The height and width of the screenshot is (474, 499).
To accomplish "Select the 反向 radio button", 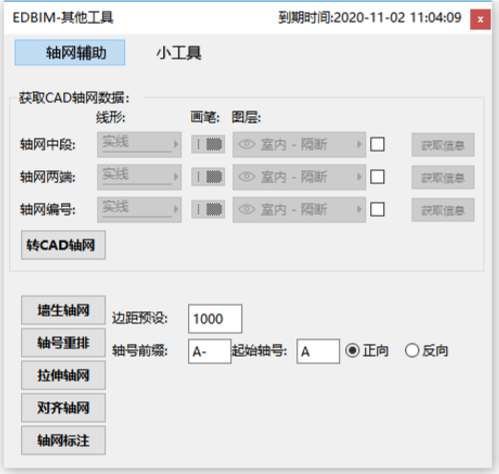I will coord(412,351).
